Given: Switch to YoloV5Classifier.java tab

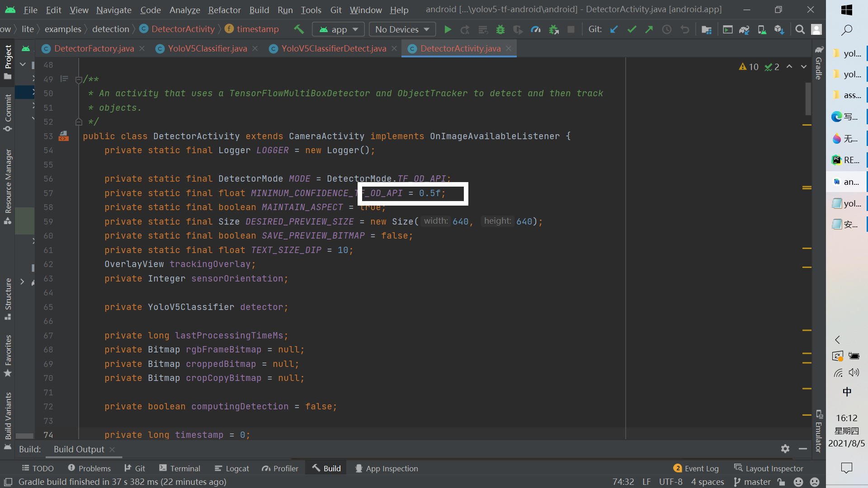Looking at the screenshot, I should [x=207, y=48].
